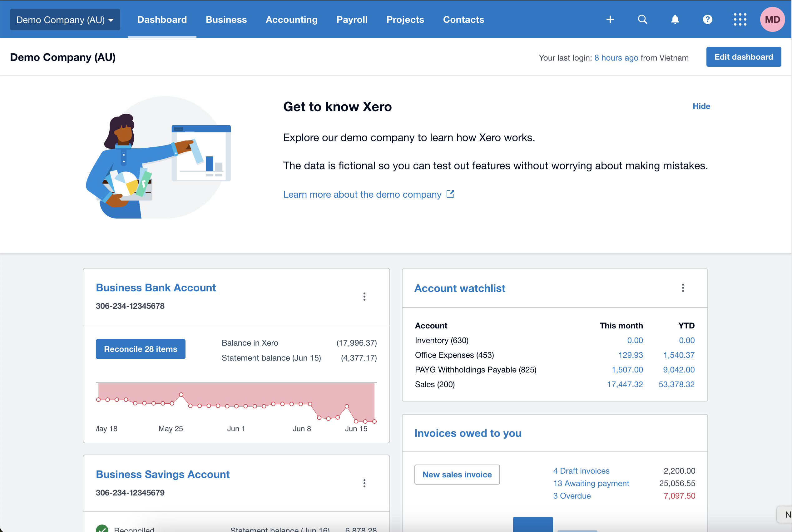Open the MD user avatar menu
The width and height of the screenshot is (792, 532).
coord(772,19)
